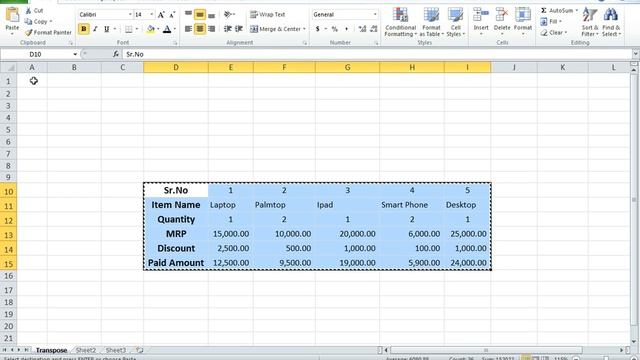Click the Insert cells icon
The image size is (640, 360).
click(x=481, y=16)
